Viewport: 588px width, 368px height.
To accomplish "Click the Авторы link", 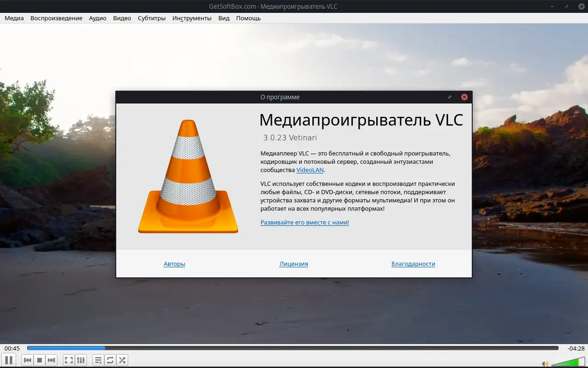I will [174, 264].
